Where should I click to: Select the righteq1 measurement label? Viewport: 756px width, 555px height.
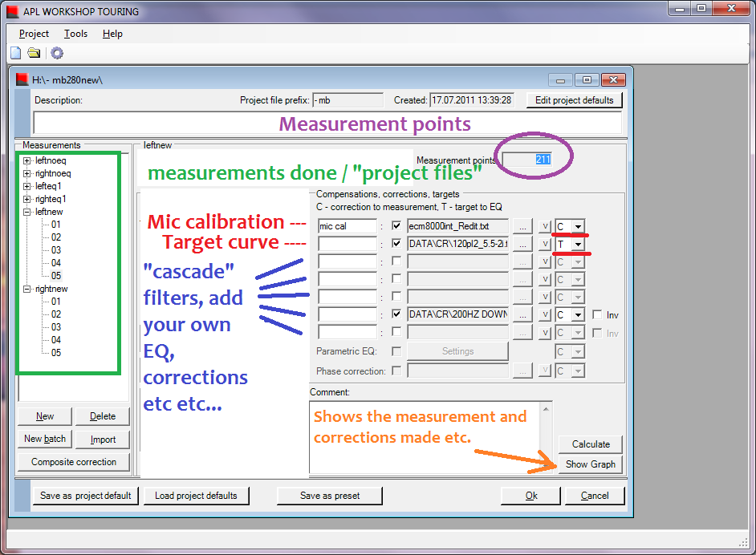click(x=51, y=199)
